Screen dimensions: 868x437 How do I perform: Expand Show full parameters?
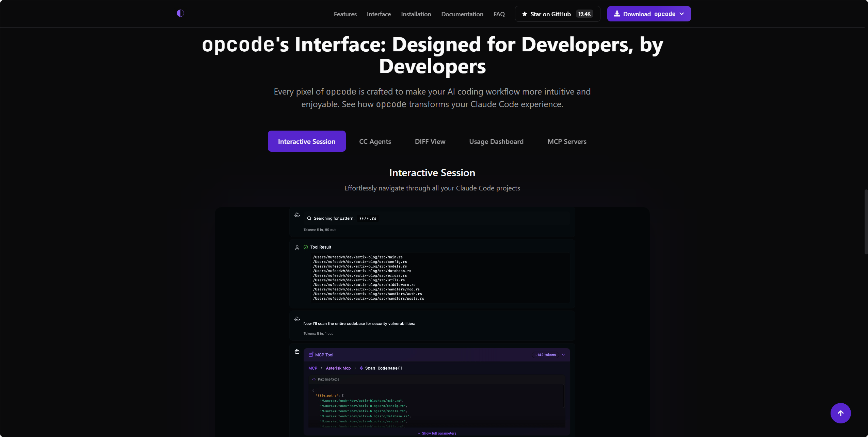[437, 433]
